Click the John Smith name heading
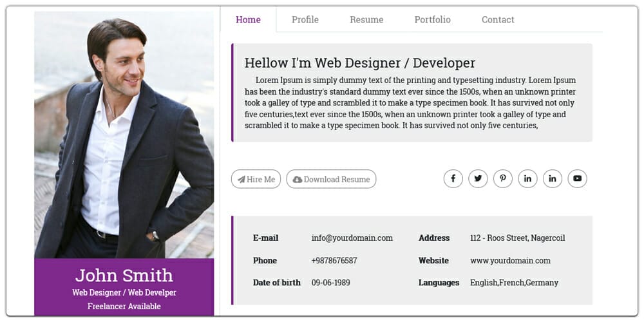 [x=124, y=275]
